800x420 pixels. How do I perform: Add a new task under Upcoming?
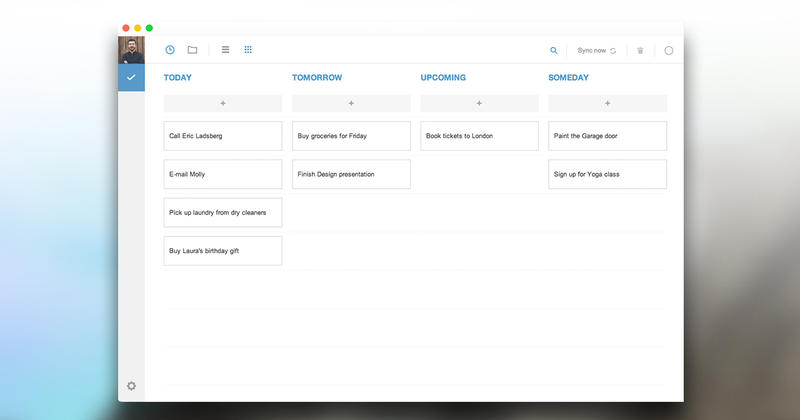pyautogui.click(x=479, y=103)
